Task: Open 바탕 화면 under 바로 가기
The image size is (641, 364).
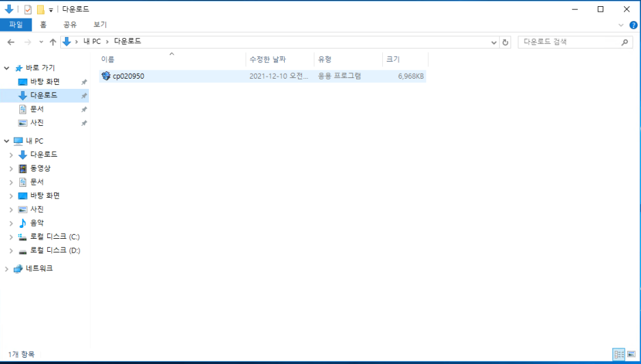Action: click(x=45, y=81)
